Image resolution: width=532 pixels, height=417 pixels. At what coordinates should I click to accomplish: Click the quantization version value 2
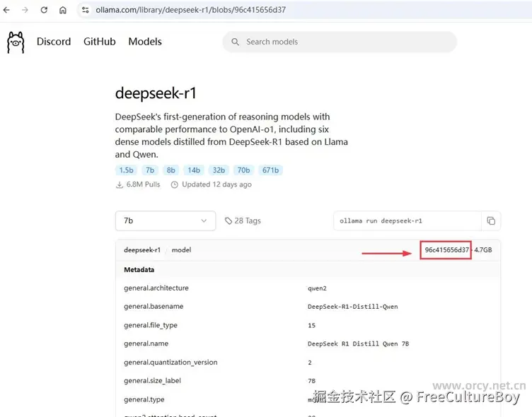pyautogui.click(x=310, y=363)
